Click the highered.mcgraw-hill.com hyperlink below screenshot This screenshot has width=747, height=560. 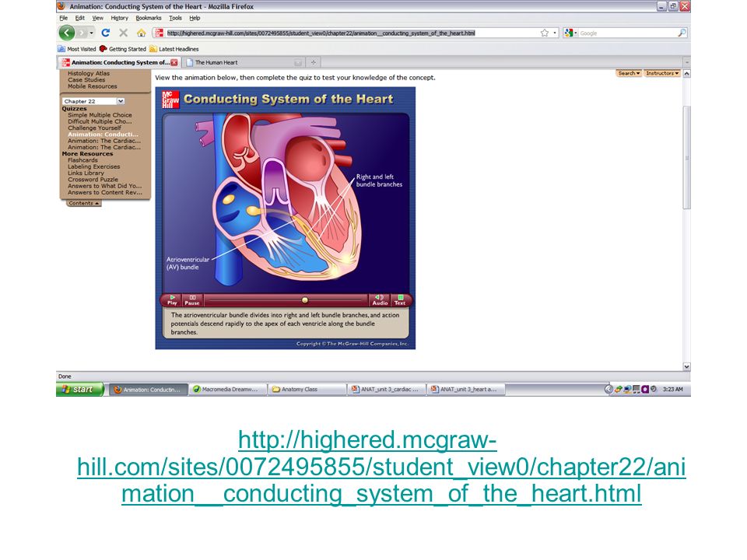(381, 466)
